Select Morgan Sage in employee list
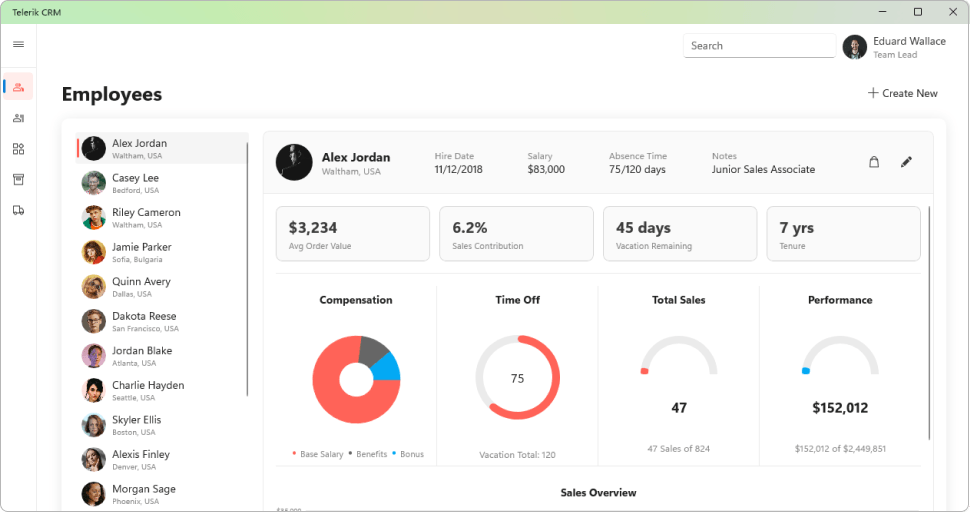This screenshot has width=970, height=512. 162,495
